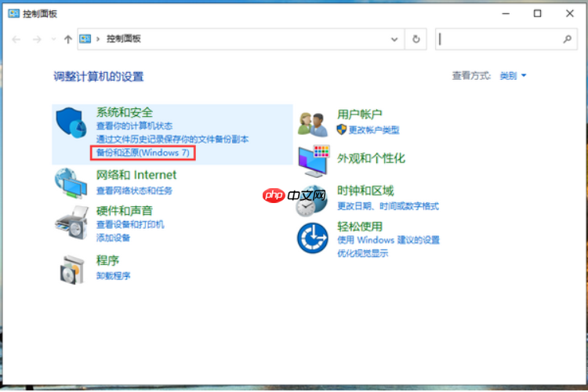Click 卸载程序 link
This screenshot has width=588, height=392.
tap(113, 276)
